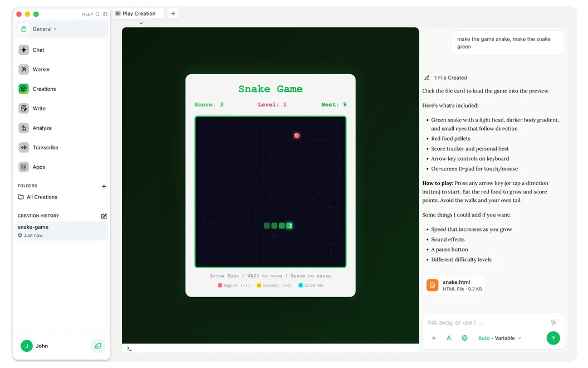588x368 pixels.
Task: Click inside the snake game board
Action: click(x=271, y=192)
